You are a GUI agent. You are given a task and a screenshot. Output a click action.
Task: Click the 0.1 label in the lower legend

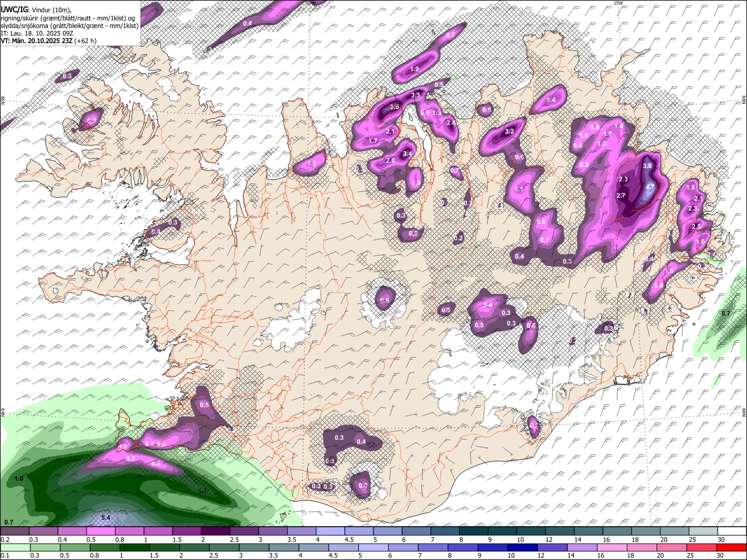(5, 555)
